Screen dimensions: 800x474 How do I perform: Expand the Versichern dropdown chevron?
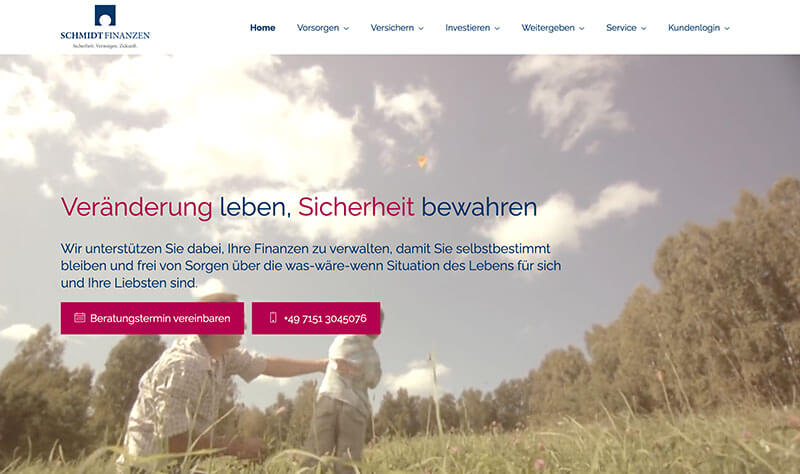pos(421,29)
